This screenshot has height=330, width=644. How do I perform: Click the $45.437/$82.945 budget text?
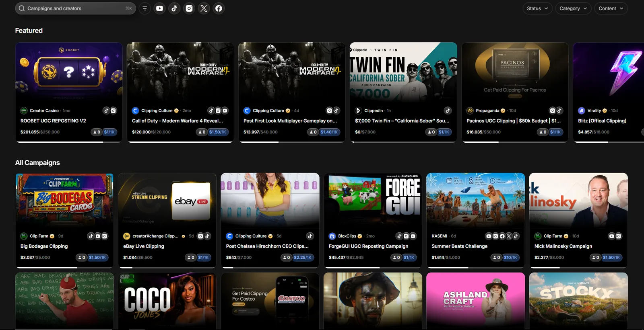point(346,258)
